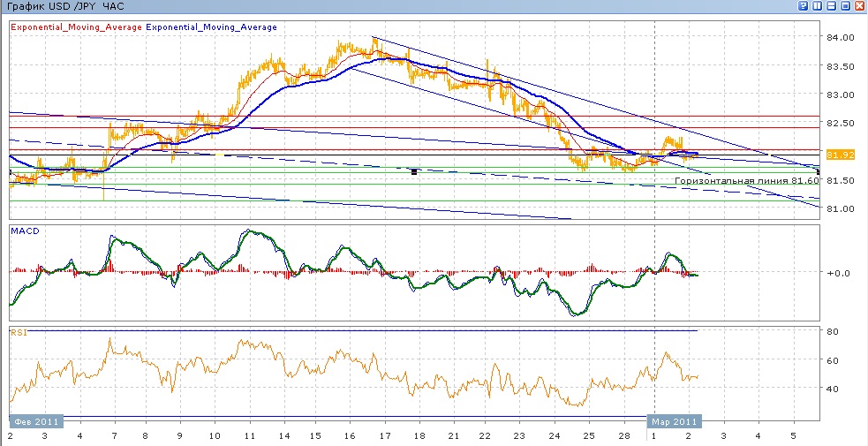
Task: Click the blue Exponential_Moving_Average legend label
Action: click(x=211, y=27)
